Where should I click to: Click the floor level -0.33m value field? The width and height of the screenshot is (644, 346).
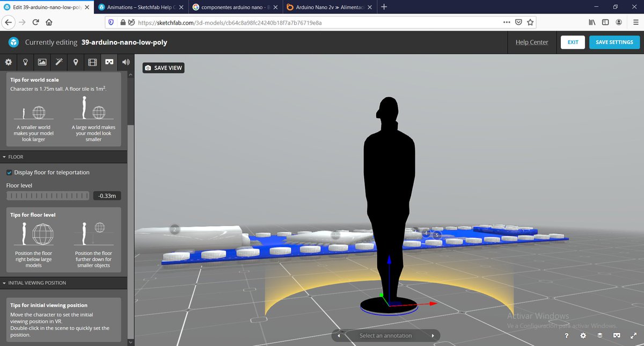tap(107, 196)
